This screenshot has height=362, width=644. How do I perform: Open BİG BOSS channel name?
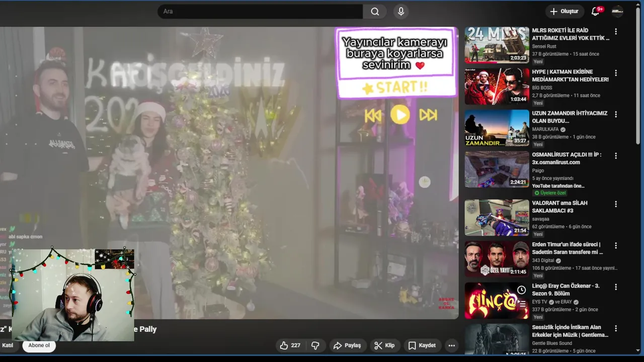point(541,87)
